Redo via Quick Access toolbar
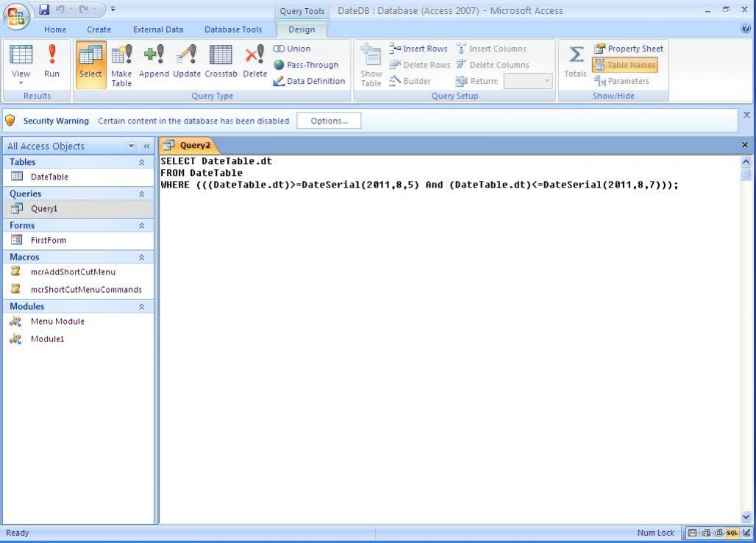The width and height of the screenshot is (756, 543). point(83,9)
